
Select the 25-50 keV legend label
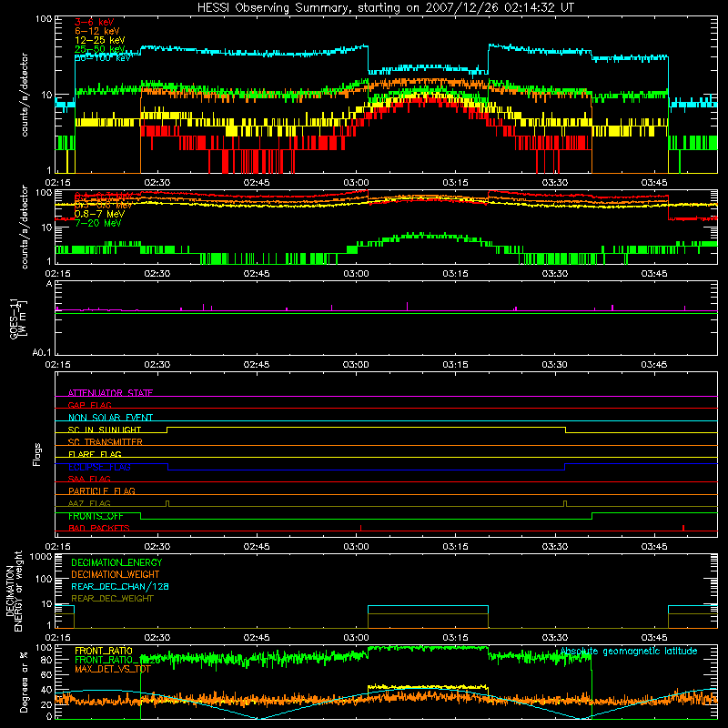tap(100, 49)
